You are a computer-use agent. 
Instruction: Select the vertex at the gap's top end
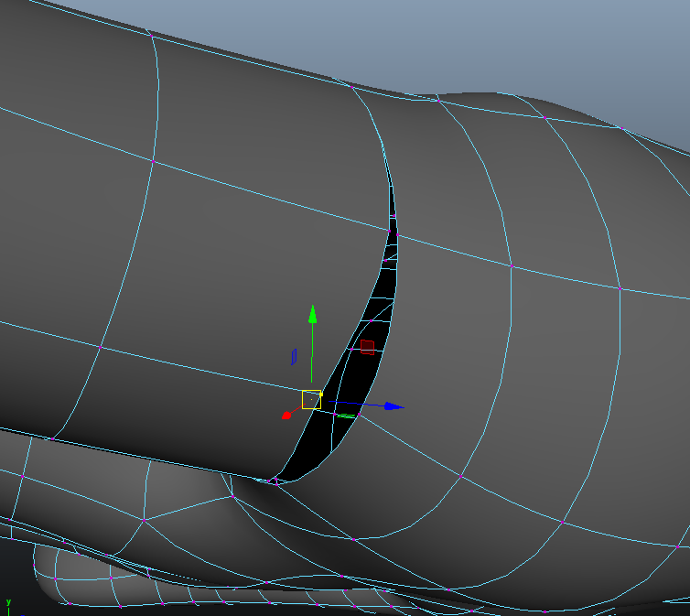(x=393, y=216)
